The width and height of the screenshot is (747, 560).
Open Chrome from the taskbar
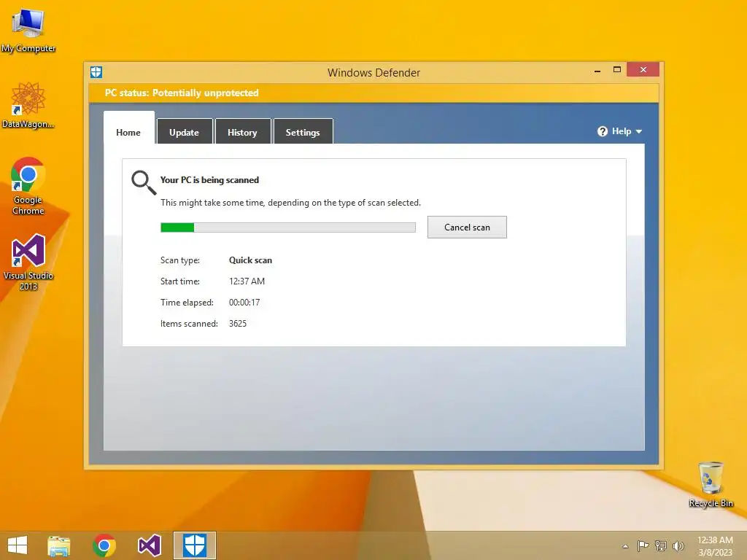[x=104, y=545]
